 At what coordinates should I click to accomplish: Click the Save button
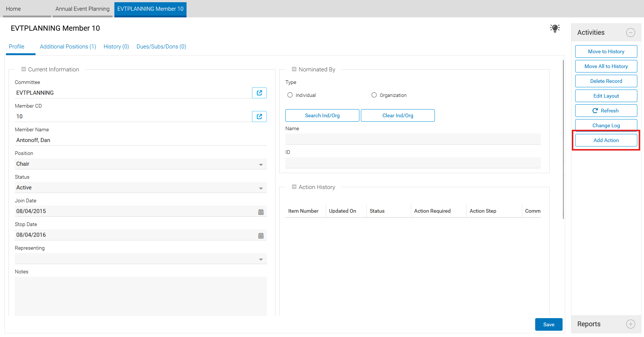point(549,324)
